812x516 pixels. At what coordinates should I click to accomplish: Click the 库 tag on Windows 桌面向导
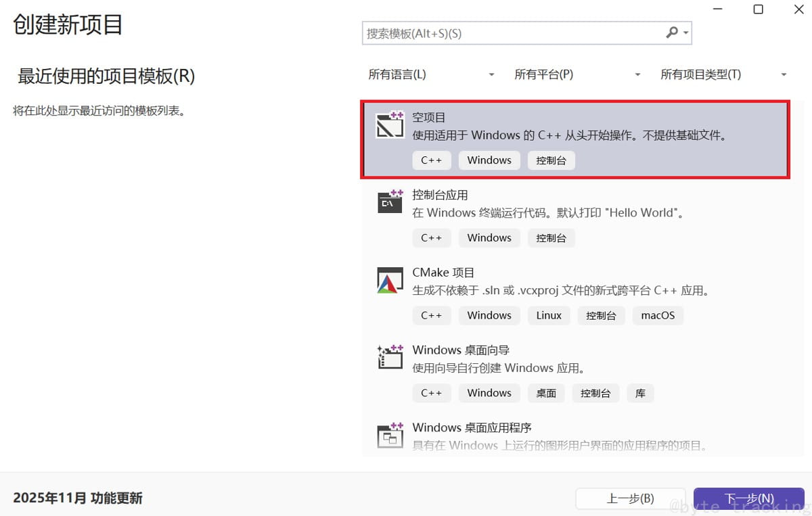[640, 393]
